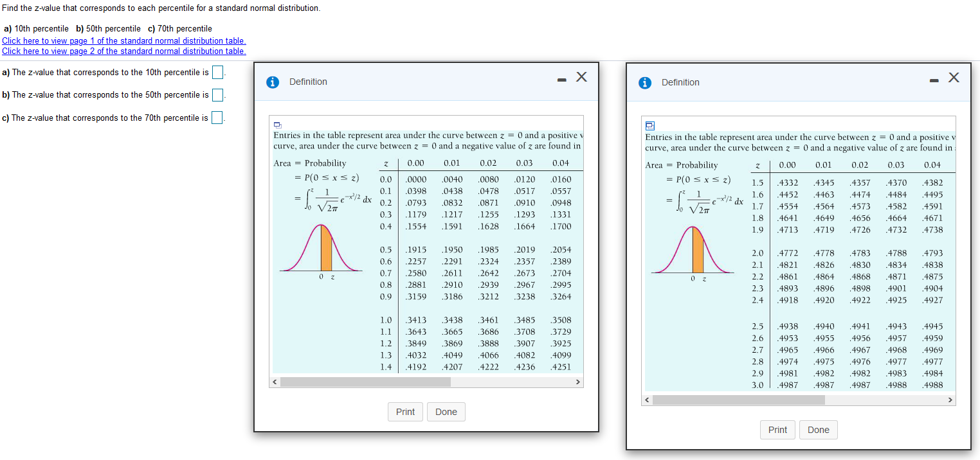Close the right Definition window
The image size is (980, 460).
point(952,76)
